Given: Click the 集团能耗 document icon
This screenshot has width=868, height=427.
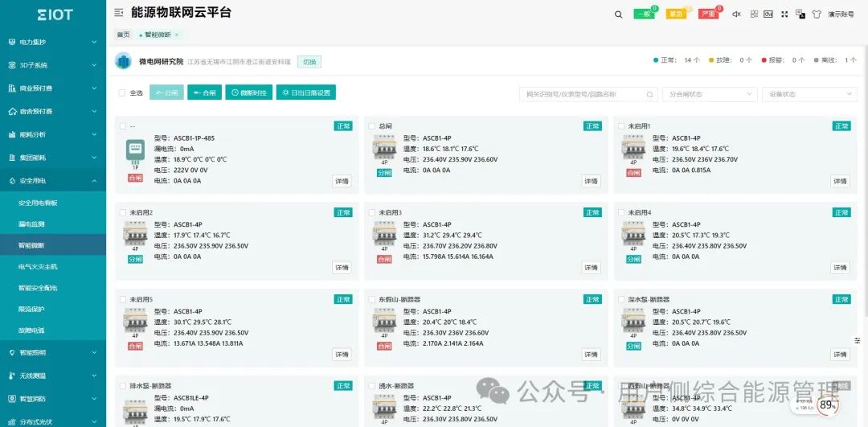Looking at the screenshot, I should (12, 158).
